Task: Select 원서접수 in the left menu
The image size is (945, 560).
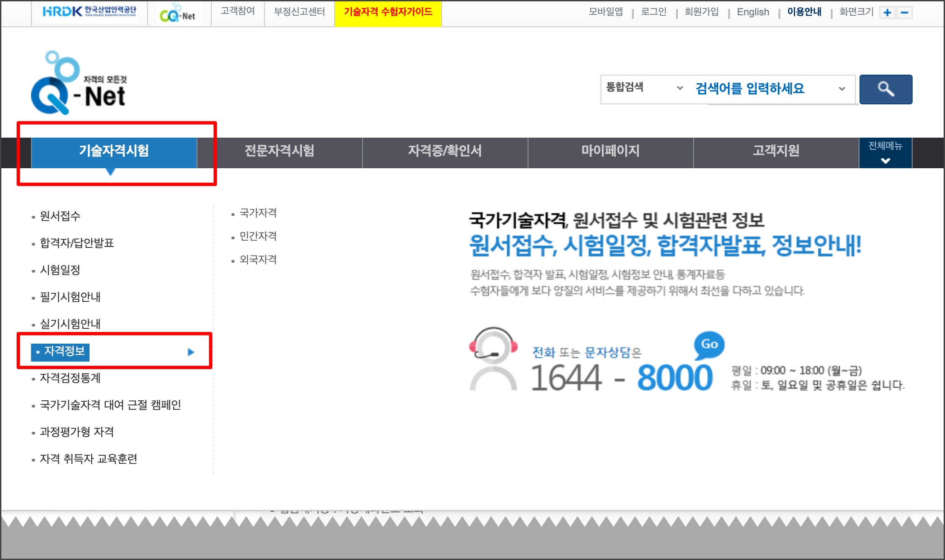Action: click(x=60, y=216)
